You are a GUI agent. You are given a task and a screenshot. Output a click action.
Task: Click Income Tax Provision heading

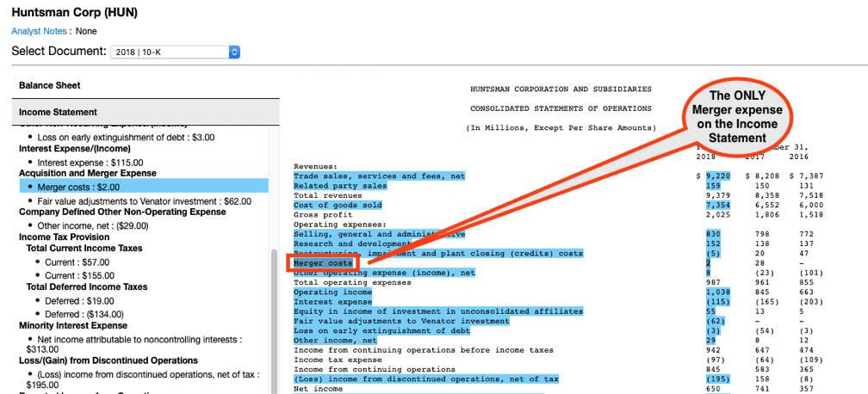65,237
